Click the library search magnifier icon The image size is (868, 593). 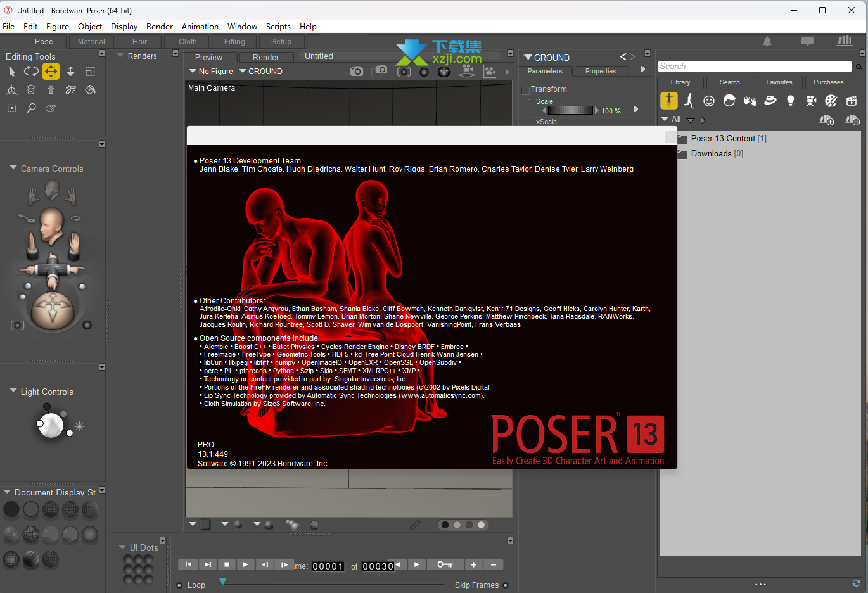(x=859, y=67)
